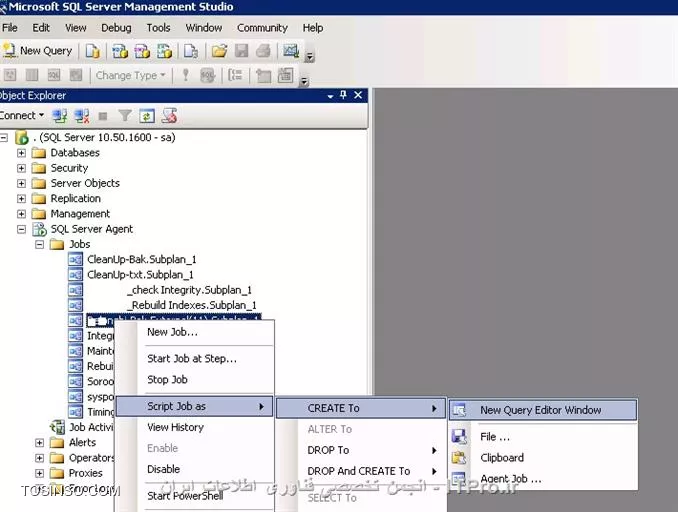Screen dimensions: 678x512
Task: Select DROP And CREATE To submenu item
Action: (x=361, y=471)
